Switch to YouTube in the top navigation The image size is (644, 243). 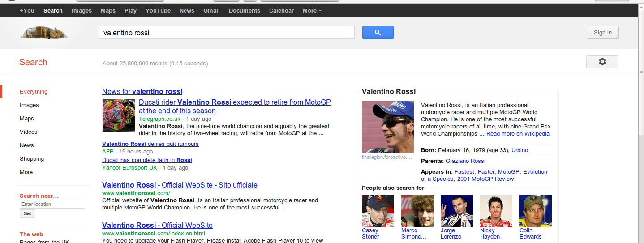[x=158, y=11]
